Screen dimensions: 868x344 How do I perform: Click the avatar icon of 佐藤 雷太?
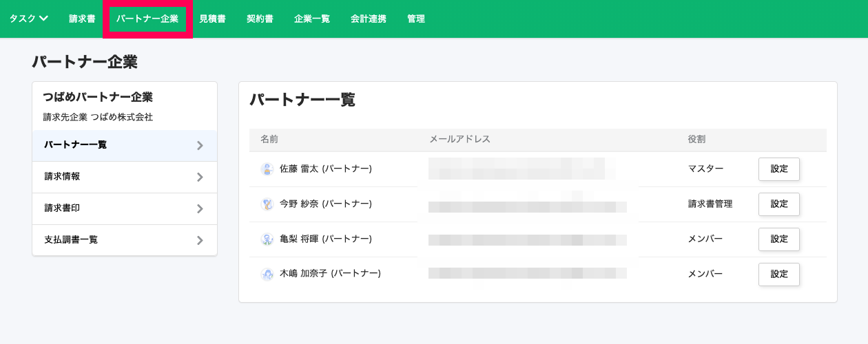click(x=267, y=169)
